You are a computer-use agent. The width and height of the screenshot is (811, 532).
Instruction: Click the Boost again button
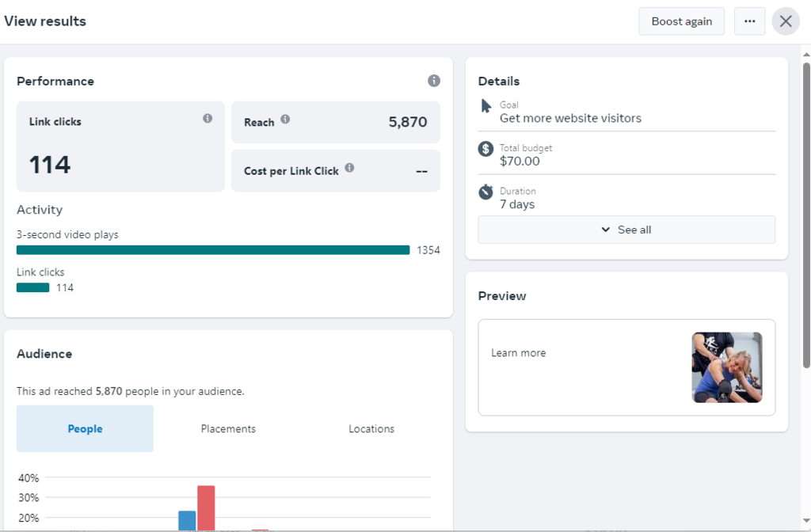click(x=681, y=21)
